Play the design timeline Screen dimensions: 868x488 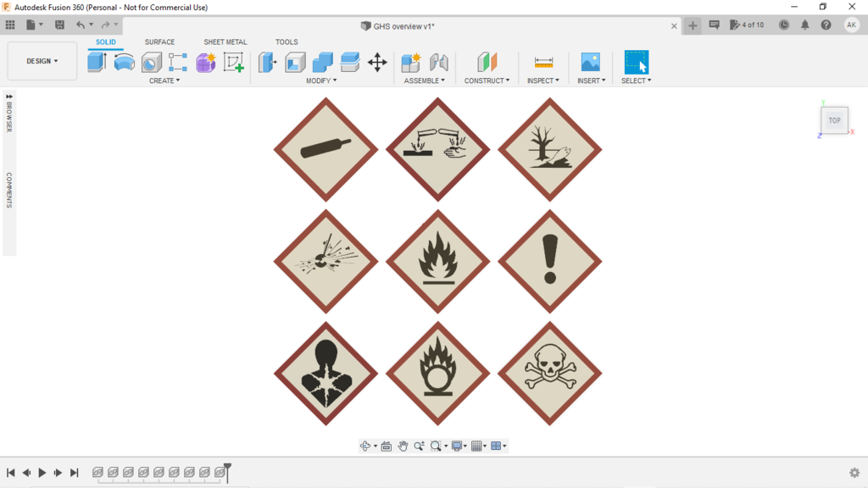point(42,473)
